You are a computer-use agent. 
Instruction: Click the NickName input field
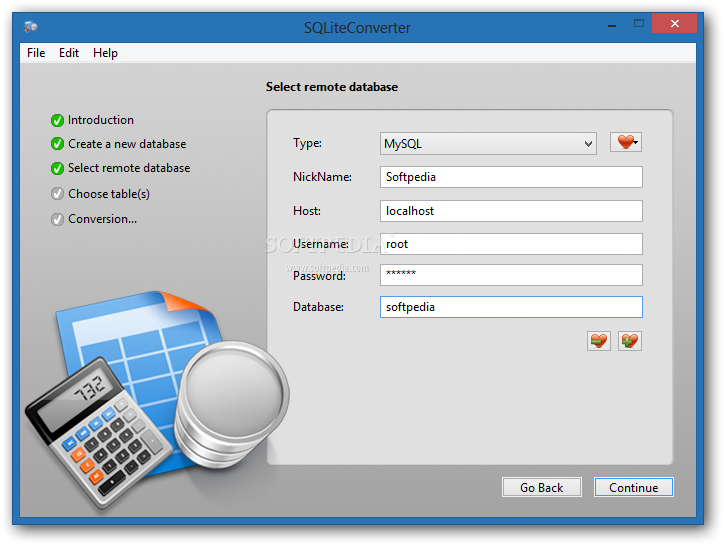[511, 177]
